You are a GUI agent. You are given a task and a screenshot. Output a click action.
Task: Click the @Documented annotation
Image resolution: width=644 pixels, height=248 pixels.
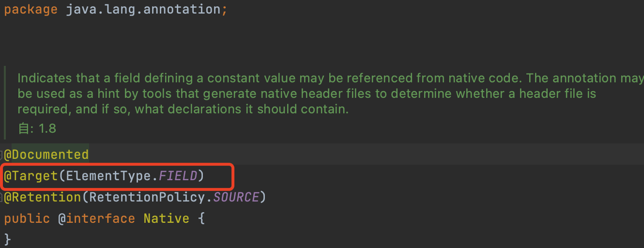click(46, 155)
